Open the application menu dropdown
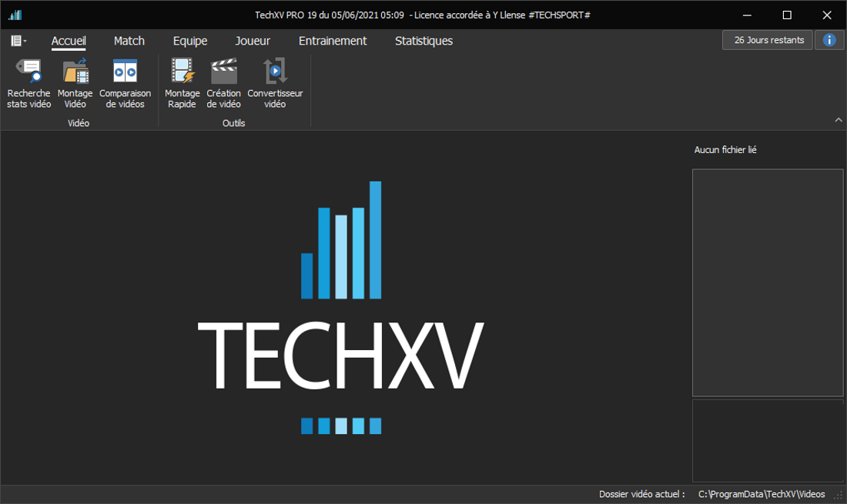This screenshot has width=847, height=504. (19, 41)
